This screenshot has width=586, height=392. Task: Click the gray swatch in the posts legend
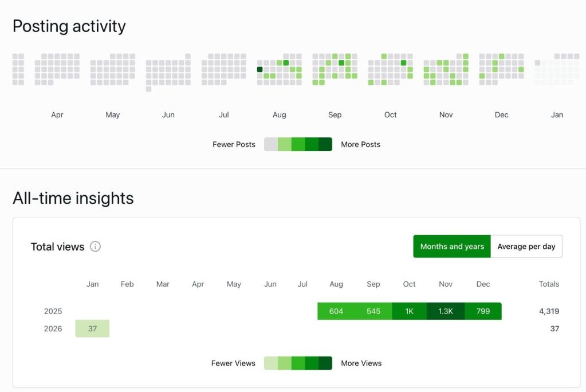tap(271, 144)
